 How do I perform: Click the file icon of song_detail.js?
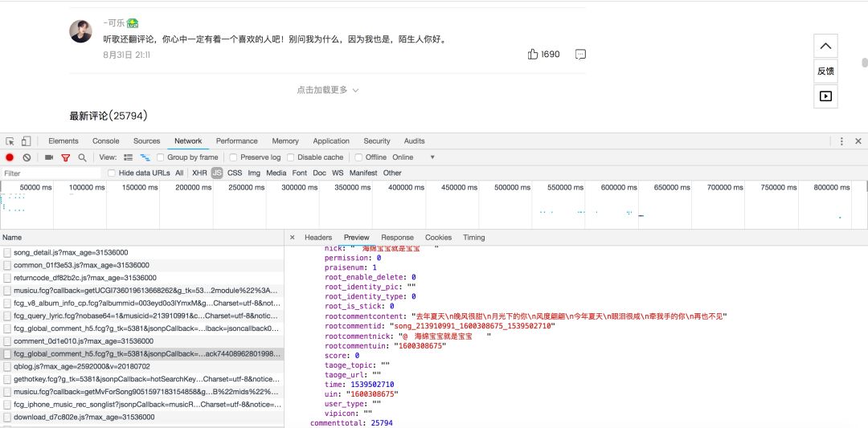[x=7, y=253]
